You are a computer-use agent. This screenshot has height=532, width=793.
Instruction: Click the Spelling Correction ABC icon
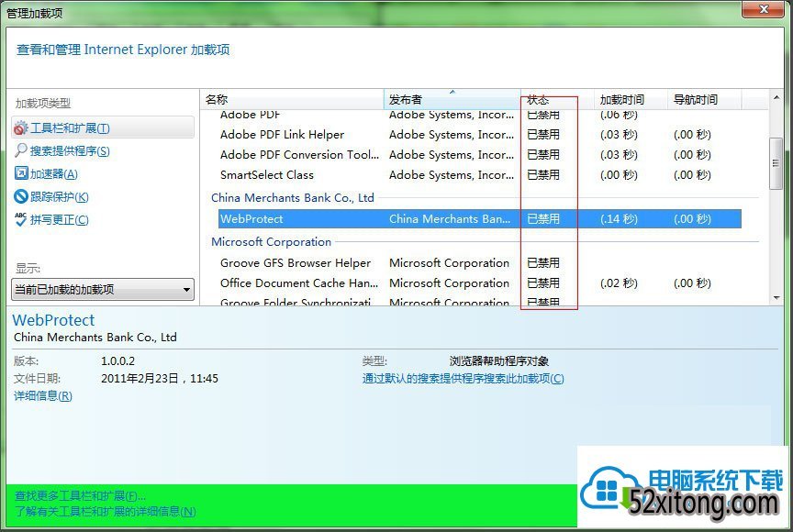pos(21,219)
